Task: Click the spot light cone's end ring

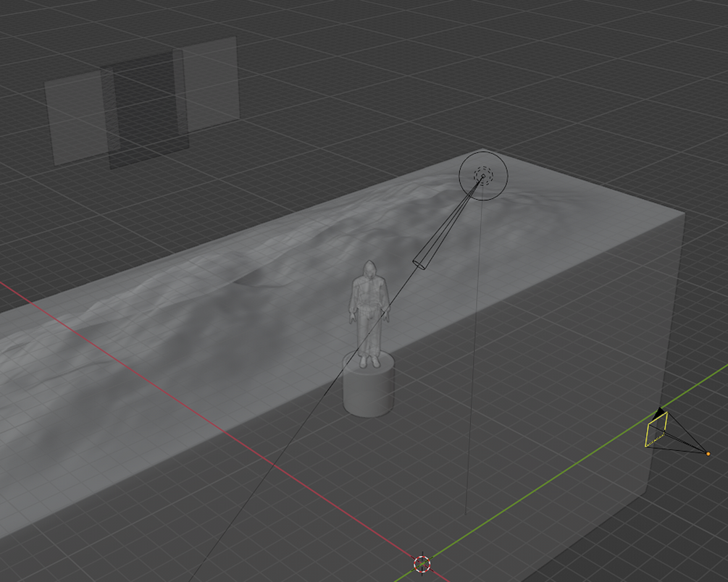Action: coord(419,263)
